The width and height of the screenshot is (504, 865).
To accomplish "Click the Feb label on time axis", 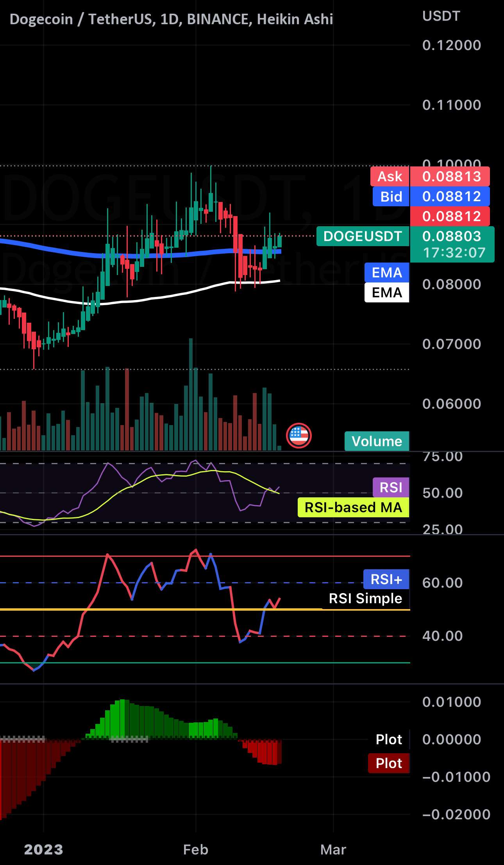I will 196,850.
